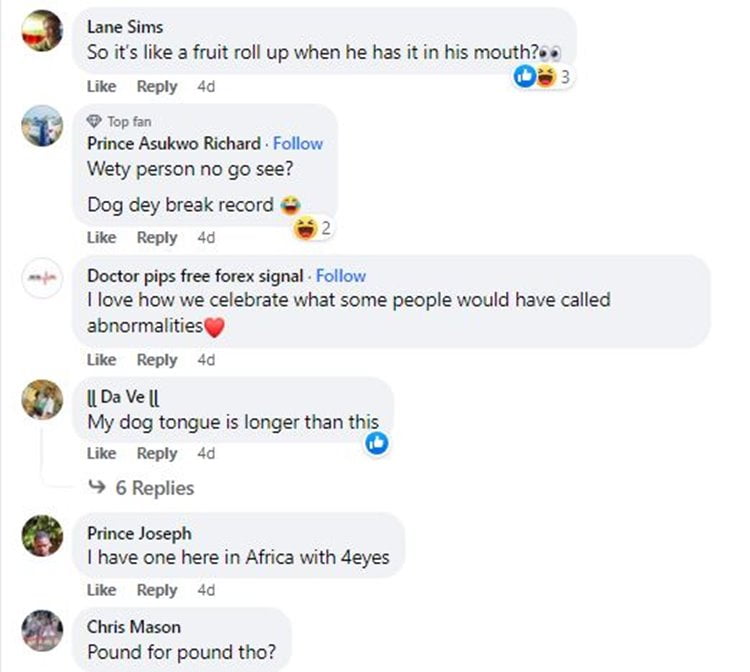Like Lane Sims' comment
The height and width of the screenshot is (672, 750).
101,87
